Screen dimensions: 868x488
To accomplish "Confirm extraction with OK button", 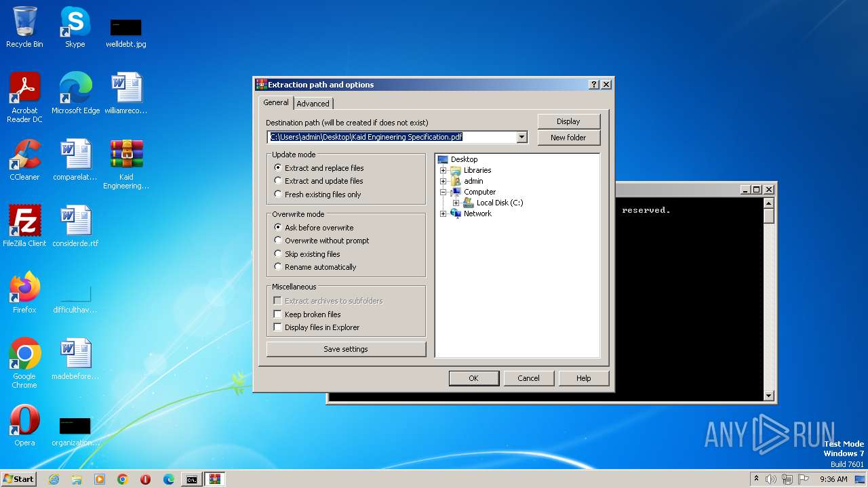I will [x=473, y=378].
